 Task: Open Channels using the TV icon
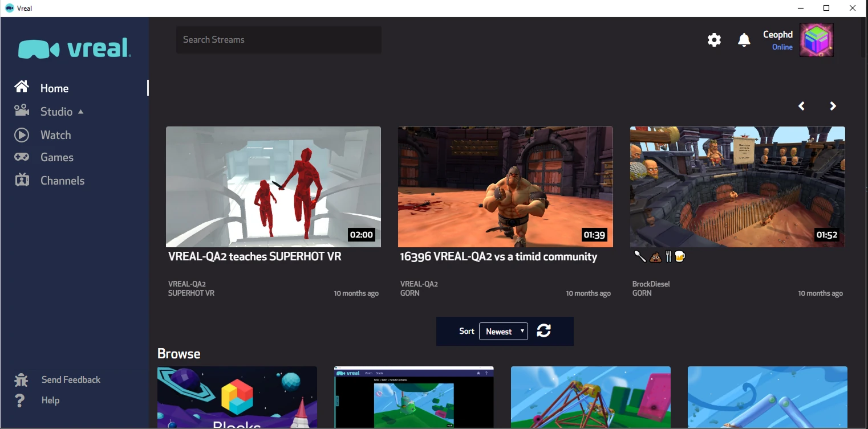(x=22, y=180)
